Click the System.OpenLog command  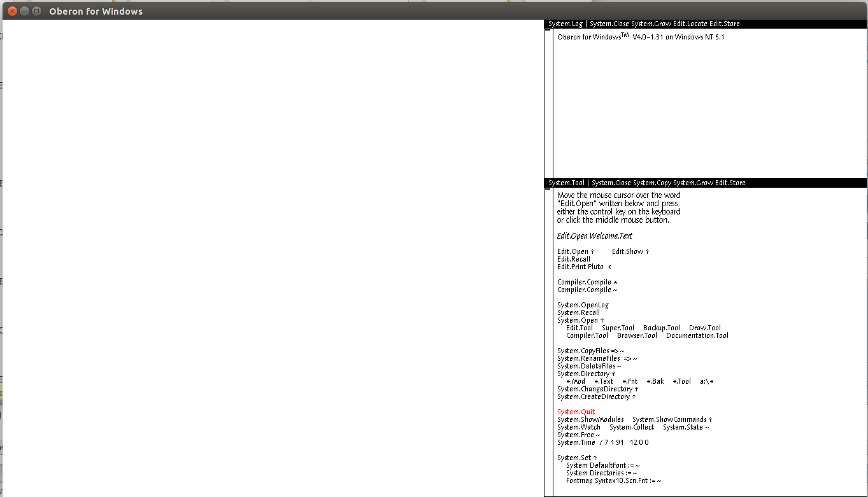(583, 305)
